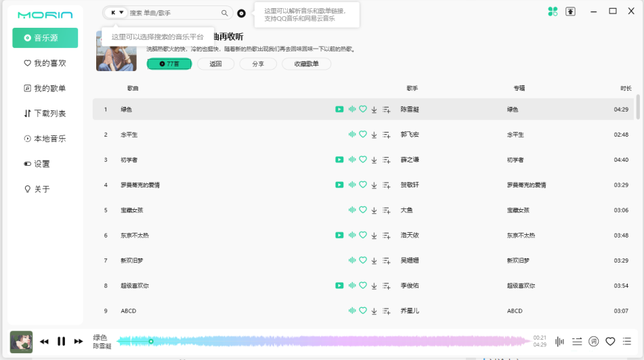
Task: Play the MV for 东京不太热
Action: pyautogui.click(x=339, y=235)
